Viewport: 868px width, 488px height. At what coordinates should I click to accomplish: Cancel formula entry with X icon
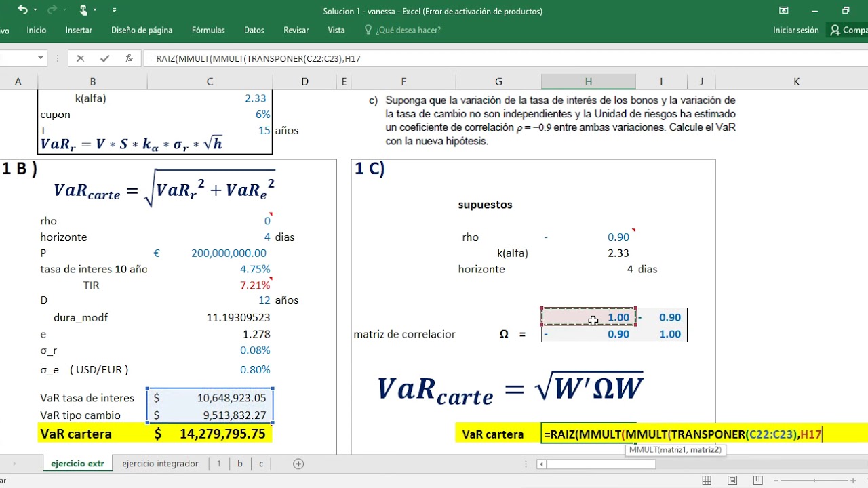click(x=80, y=58)
